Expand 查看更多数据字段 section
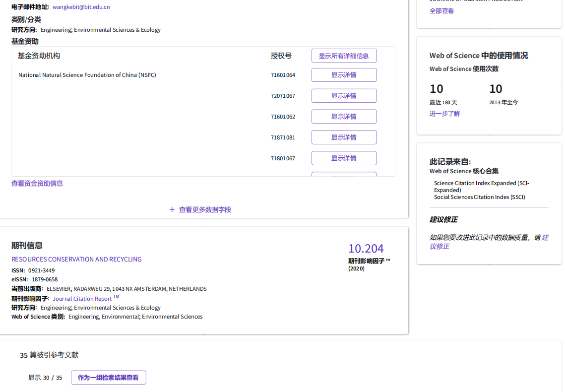565x392 pixels. point(205,210)
